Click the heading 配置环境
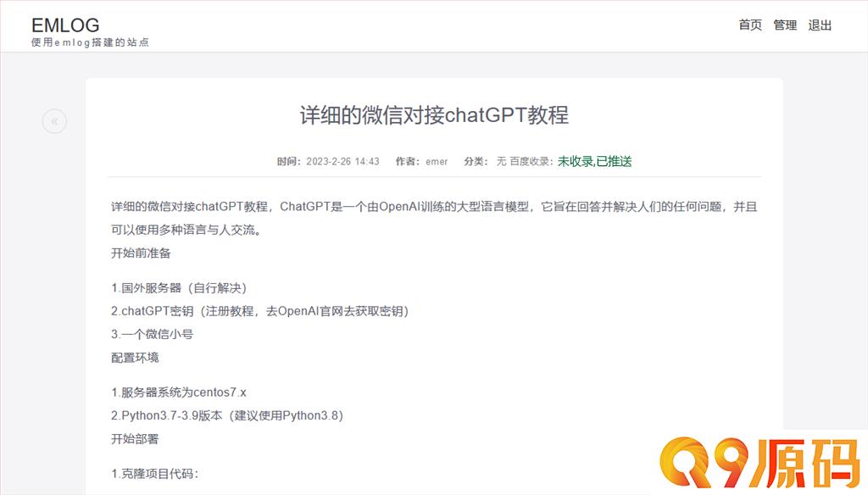This screenshot has height=495, width=868. tap(135, 358)
